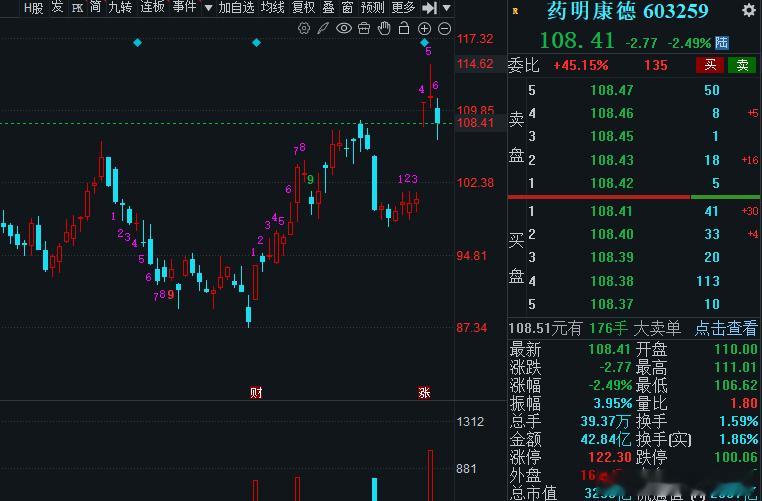Viewport: 762px width, 501px height.
Task: Click the 发 toolbar item
Action: [x=57, y=7]
